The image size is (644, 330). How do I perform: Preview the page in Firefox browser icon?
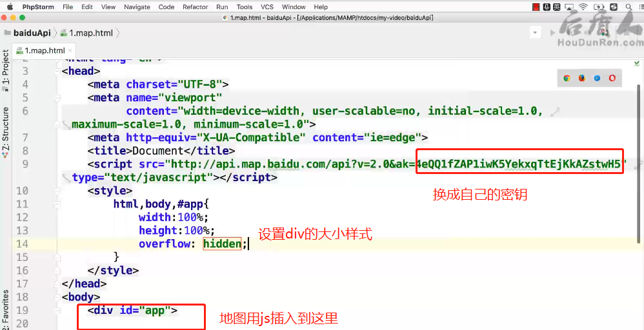coord(582,78)
